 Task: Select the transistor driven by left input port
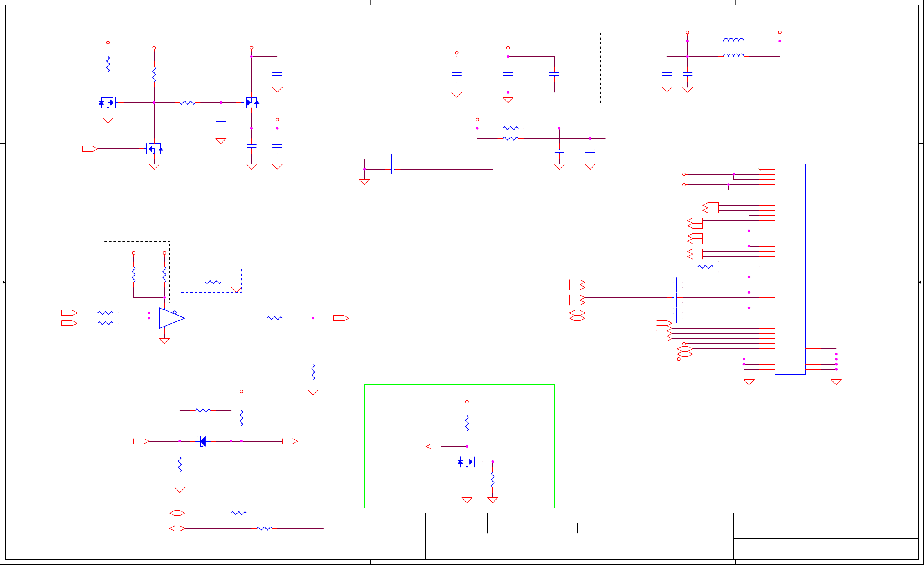point(154,149)
